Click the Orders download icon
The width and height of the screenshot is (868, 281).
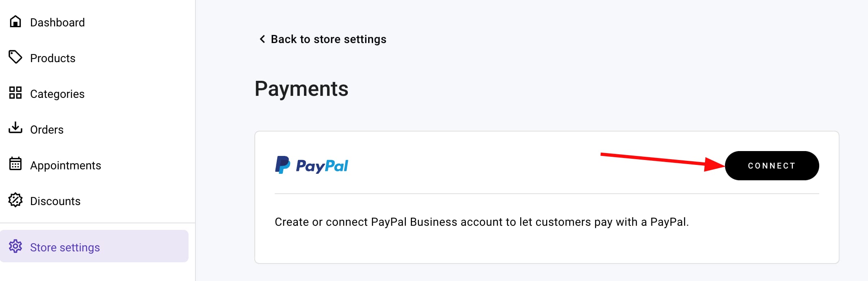pyautogui.click(x=15, y=129)
